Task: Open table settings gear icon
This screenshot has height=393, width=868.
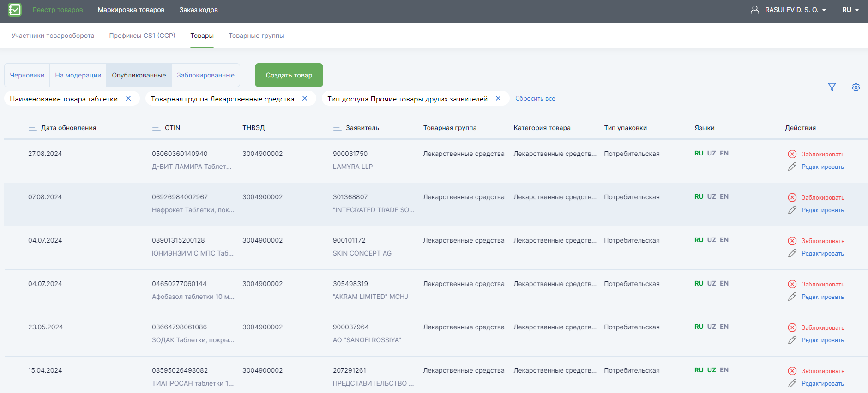Action: point(856,87)
